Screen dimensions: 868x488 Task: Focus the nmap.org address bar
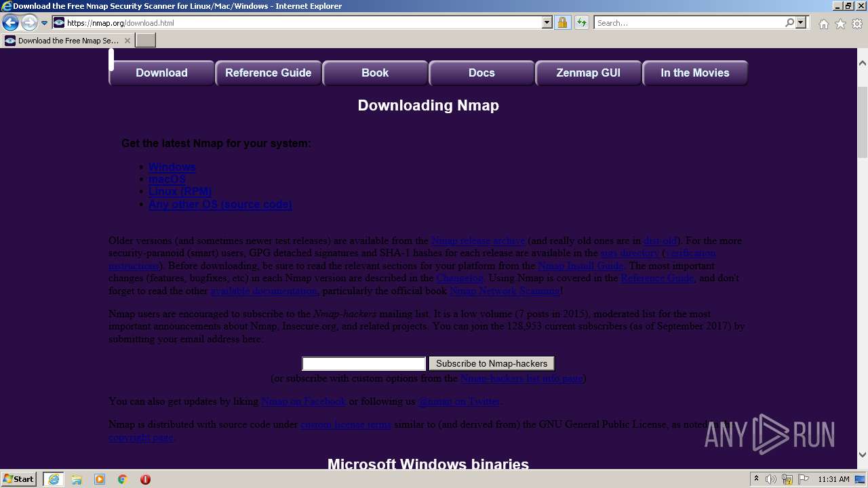(x=302, y=23)
